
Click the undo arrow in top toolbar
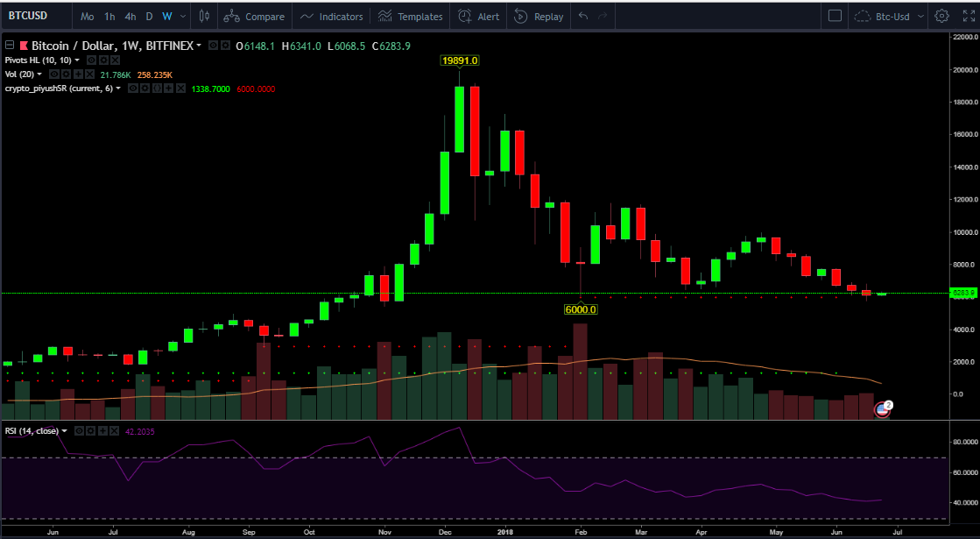pyautogui.click(x=583, y=17)
